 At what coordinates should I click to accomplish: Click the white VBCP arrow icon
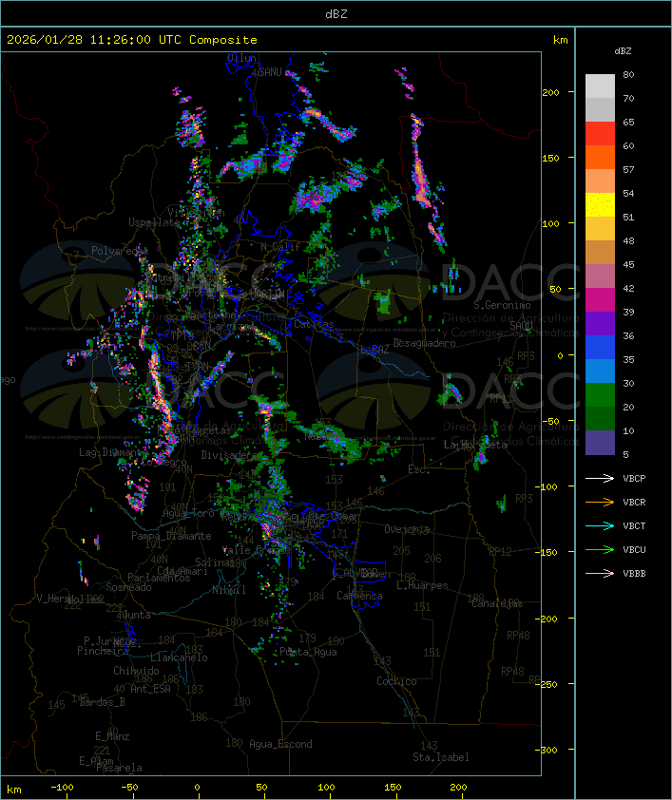point(601,478)
